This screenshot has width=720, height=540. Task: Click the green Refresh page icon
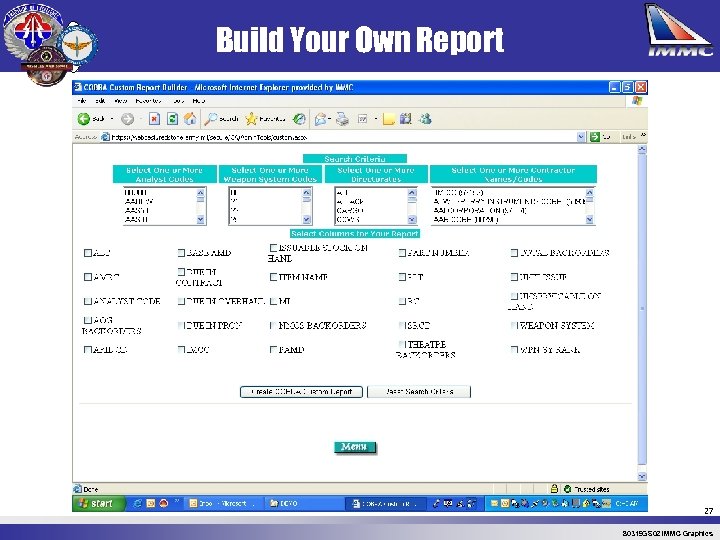tap(172, 119)
